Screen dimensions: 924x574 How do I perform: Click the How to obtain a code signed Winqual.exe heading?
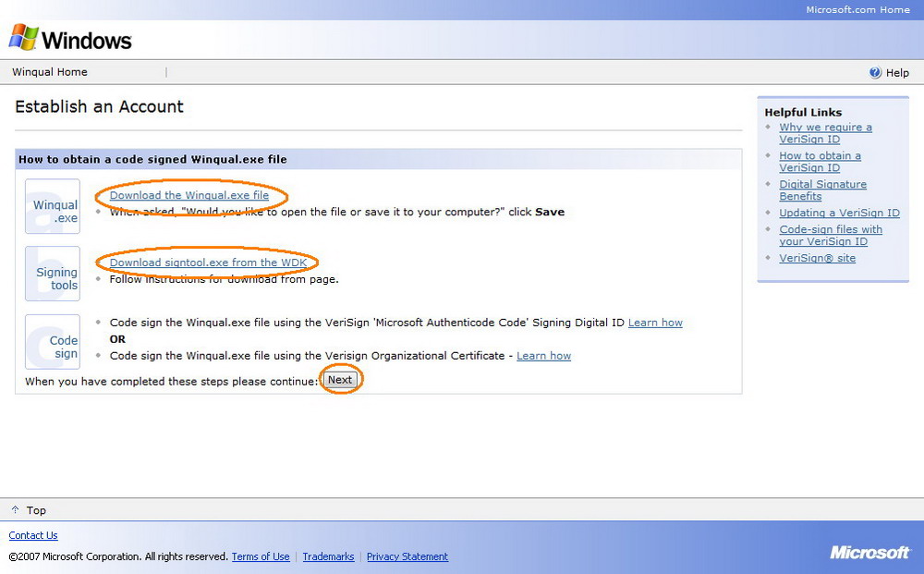152,159
